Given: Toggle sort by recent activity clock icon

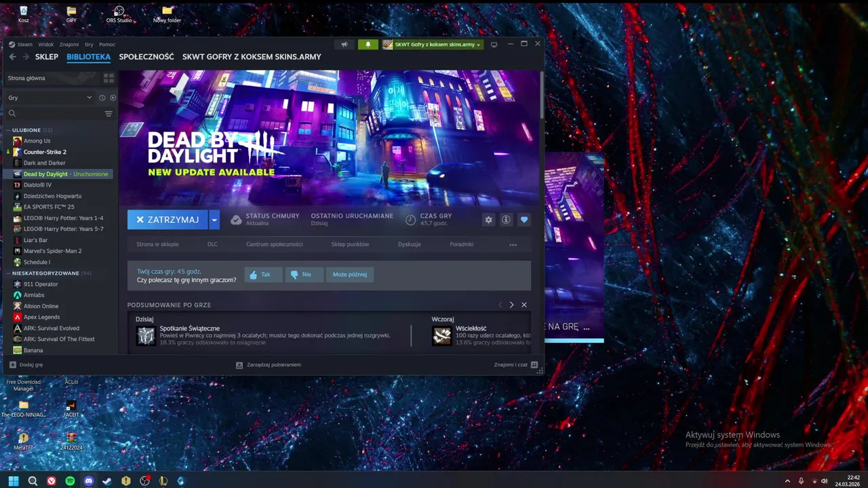Looking at the screenshot, I should point(102,98).
